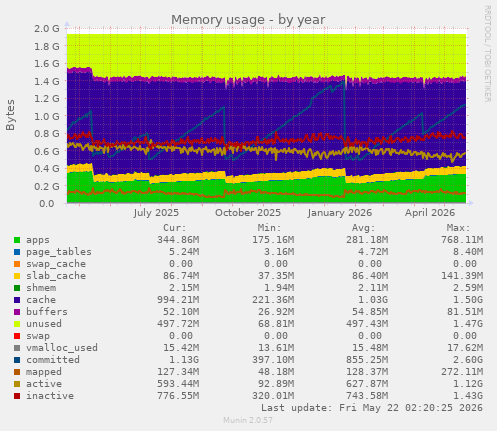497x431 pixels.
Task: Click active current value 593.44M
Action: click(178, 384)
